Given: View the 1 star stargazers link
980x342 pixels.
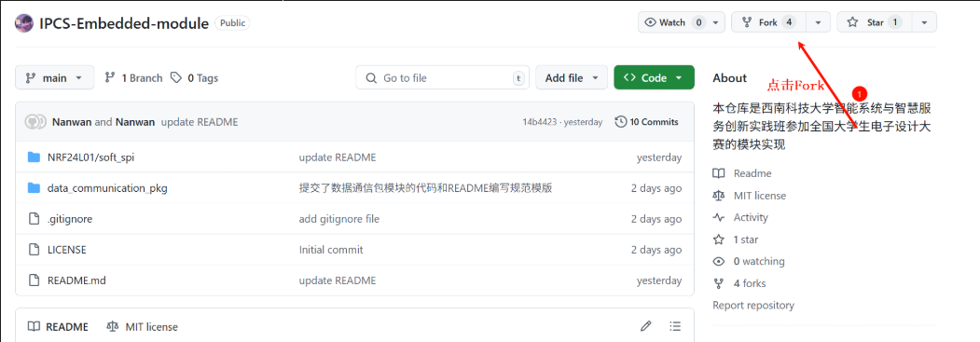Looking at the screenshot, I should click(x=736, y=239).
